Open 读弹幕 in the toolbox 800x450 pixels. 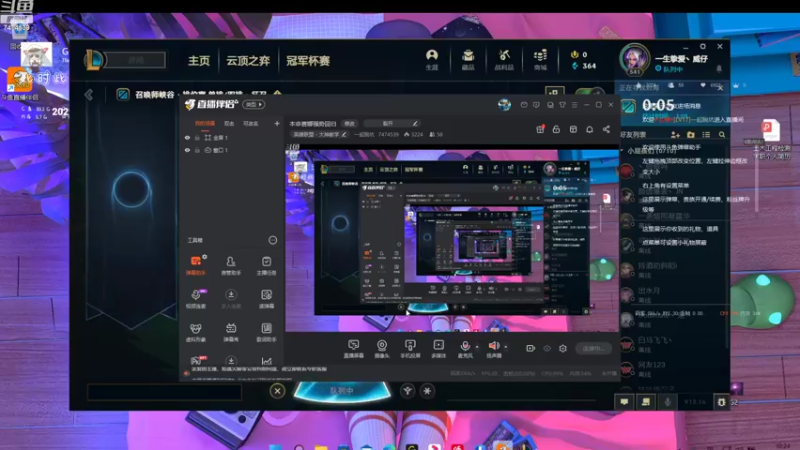pyautogui.click(x=266, y=298)
